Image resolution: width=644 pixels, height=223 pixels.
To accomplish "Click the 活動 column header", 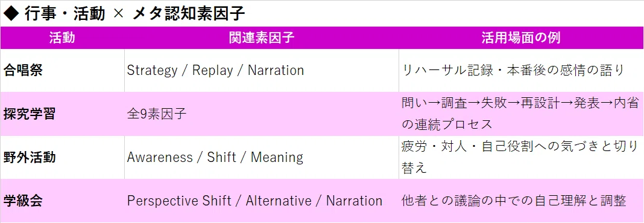I will coord(63,38).
